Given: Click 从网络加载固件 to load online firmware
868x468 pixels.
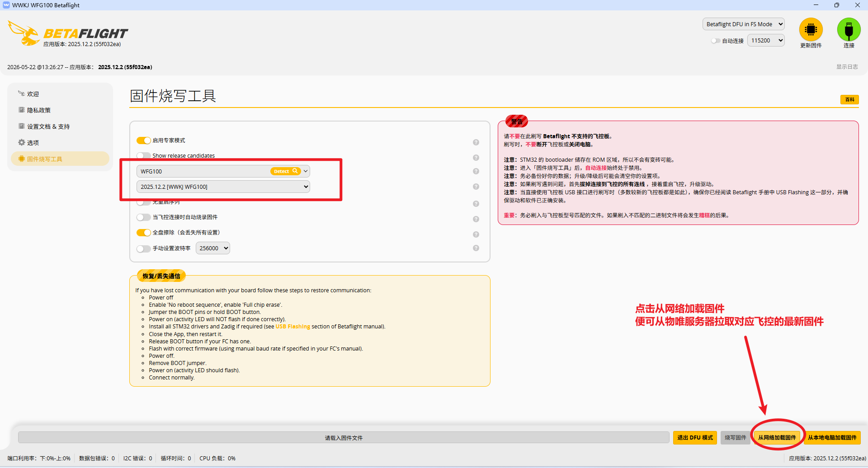Looking at the screenshot, I should (x=777, y=438).
